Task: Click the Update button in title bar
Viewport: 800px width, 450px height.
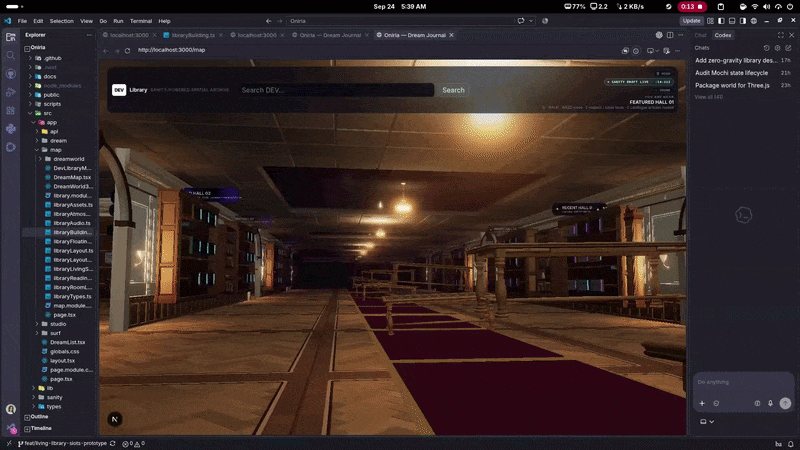Action: pos(691,21)
